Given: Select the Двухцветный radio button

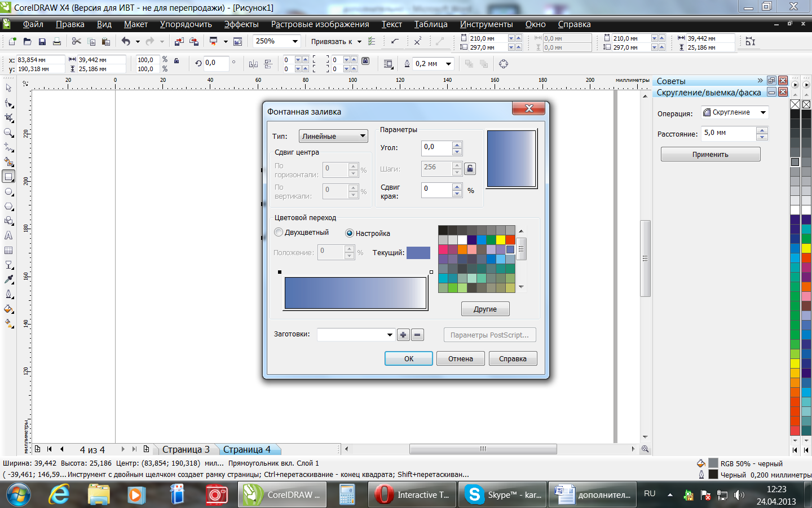Looking at the screenshot, I should pos(279,232).
